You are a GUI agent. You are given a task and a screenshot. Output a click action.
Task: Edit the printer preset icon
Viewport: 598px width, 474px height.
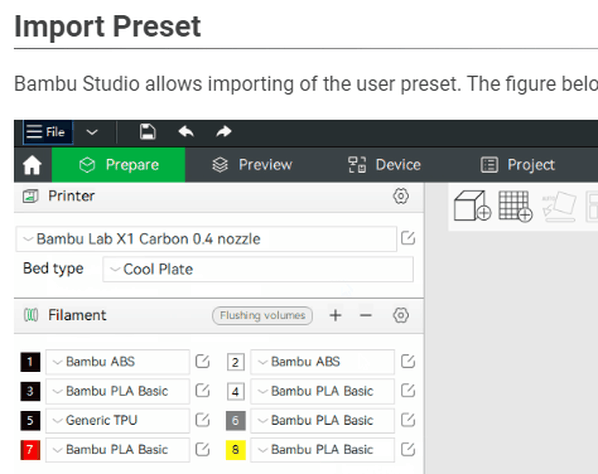point(408,239)
